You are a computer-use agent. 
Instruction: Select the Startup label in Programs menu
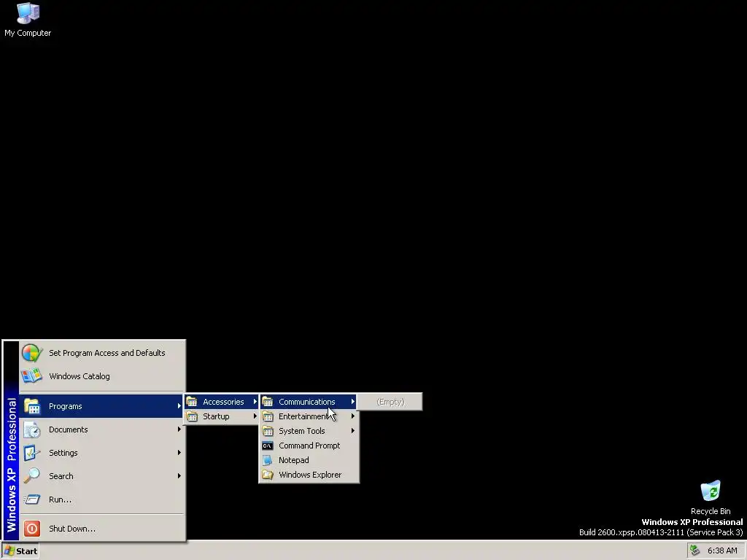pos(216,416)
